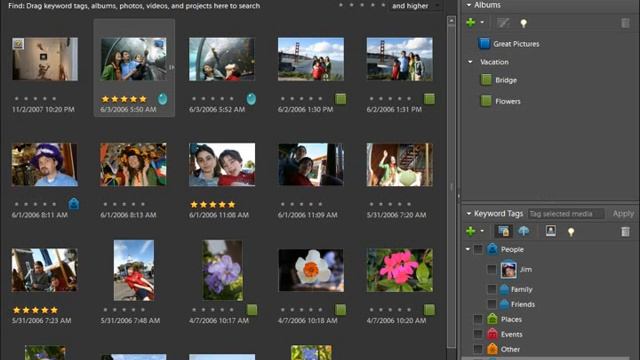640x360 pixels.
Task: Click the lock icon in Keyword Tags toolbar
Action: [503, 231]
